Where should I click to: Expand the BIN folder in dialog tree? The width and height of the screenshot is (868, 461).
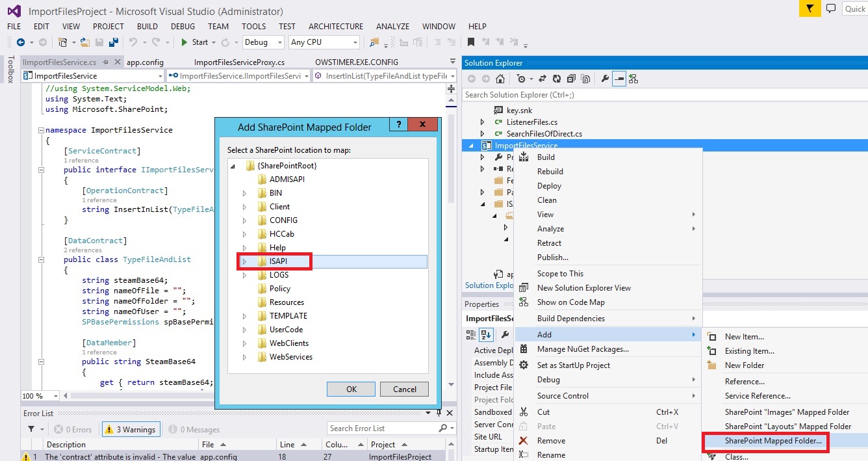pos(244,193)
